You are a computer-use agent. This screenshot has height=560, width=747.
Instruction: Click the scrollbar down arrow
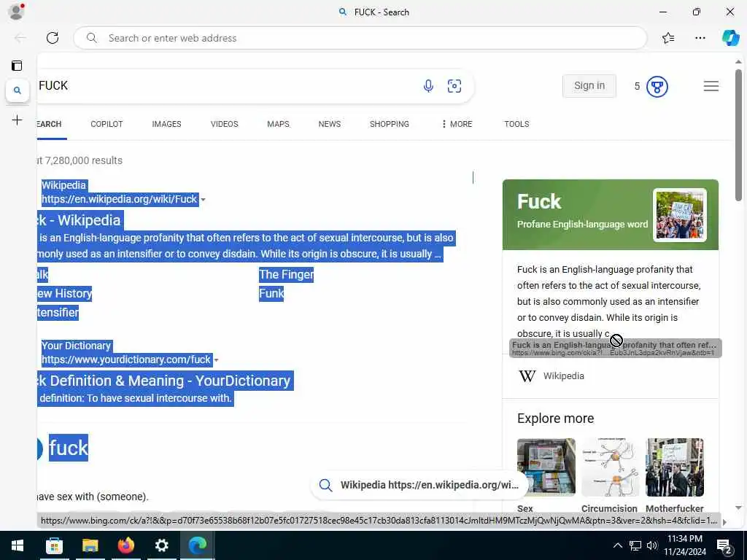pyautogui.click(x=738, y=507)
